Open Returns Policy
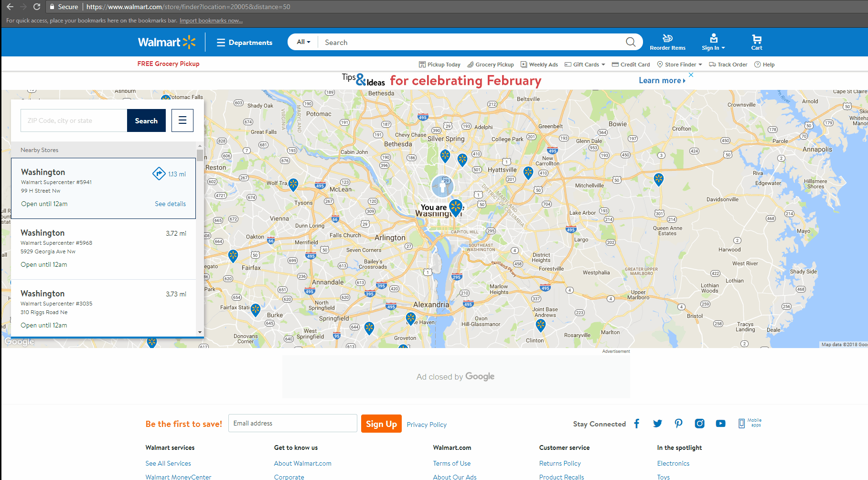868x480 pixels. (560, 463)
